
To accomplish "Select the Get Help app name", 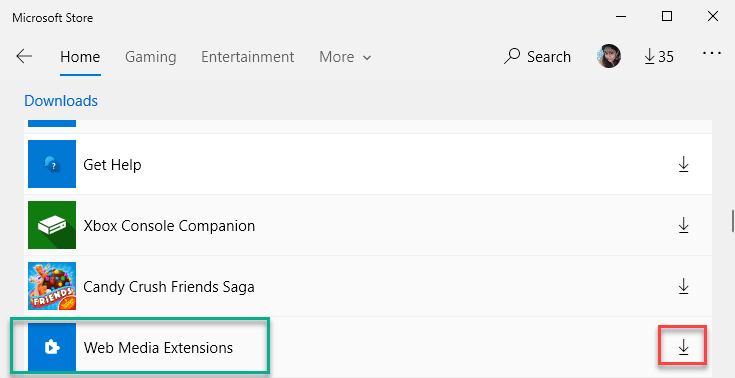I will pos(112,165).
